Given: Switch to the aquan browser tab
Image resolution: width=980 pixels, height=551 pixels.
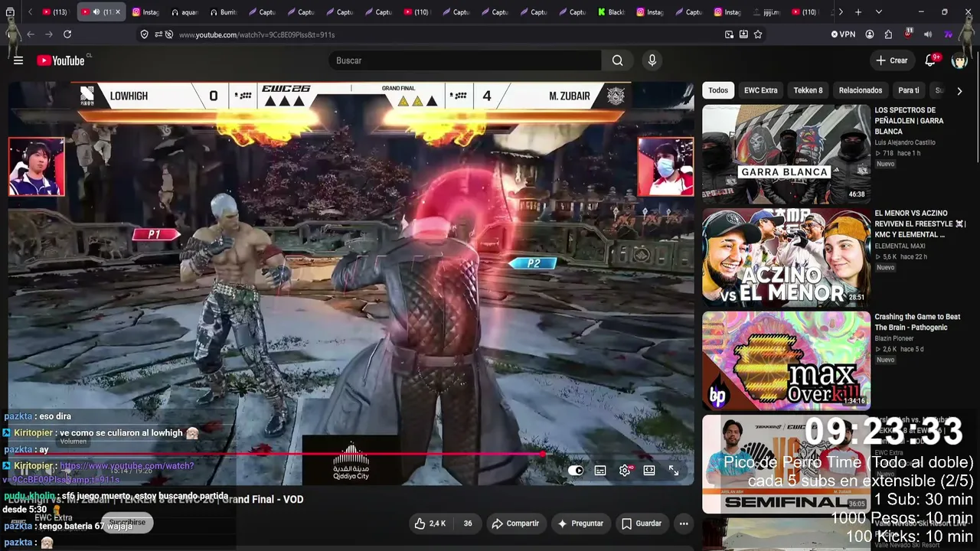Looking at the screenshot, I should coord(184,12).
